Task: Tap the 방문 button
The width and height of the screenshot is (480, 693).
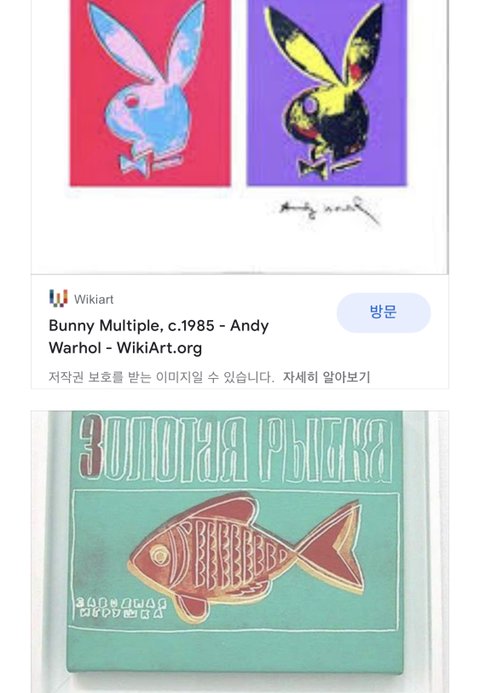Action: pos(383,312)
